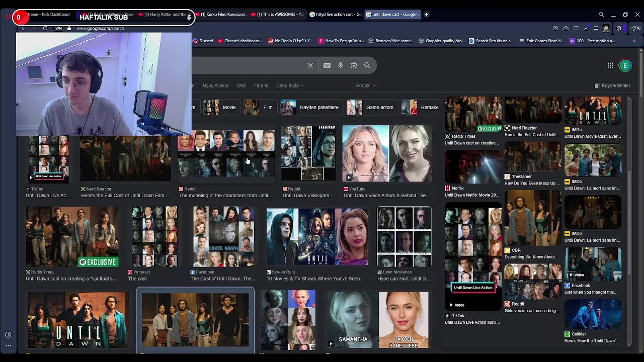The width and height of the screenshot is (644, 362).
Task: Switch to 'Korku Filmi Konusunda' tab
Action: point(220,15)
